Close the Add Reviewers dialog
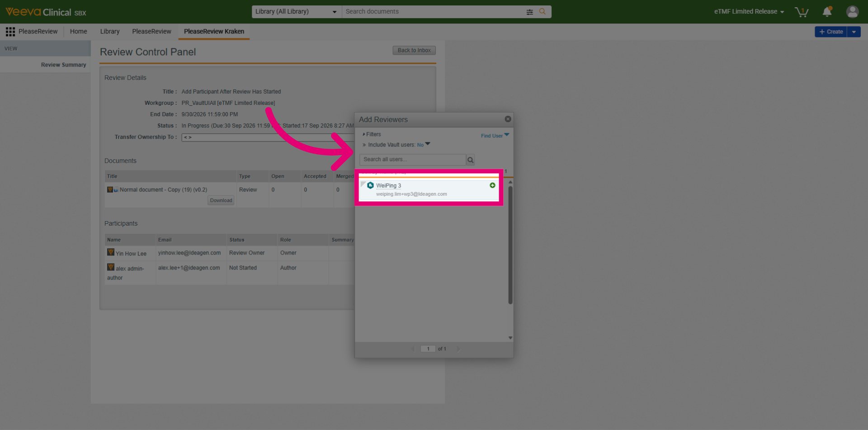Screen dimensions: 868x430 pyautogui.click(x=508, y=119)
